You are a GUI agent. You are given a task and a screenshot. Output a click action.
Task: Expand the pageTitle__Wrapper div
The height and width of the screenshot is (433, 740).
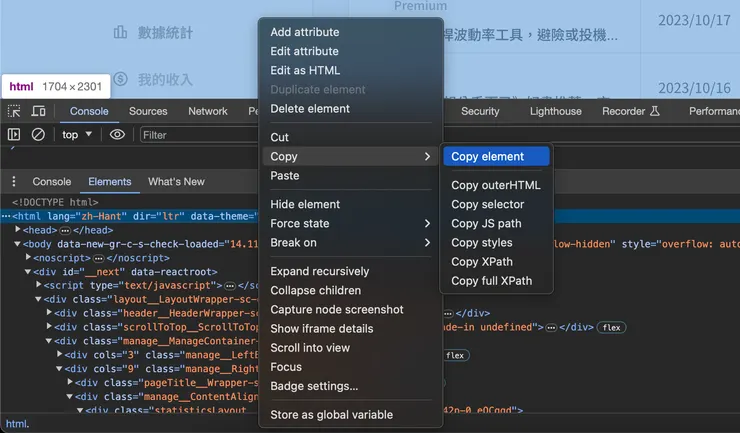[x=70, y=382]
